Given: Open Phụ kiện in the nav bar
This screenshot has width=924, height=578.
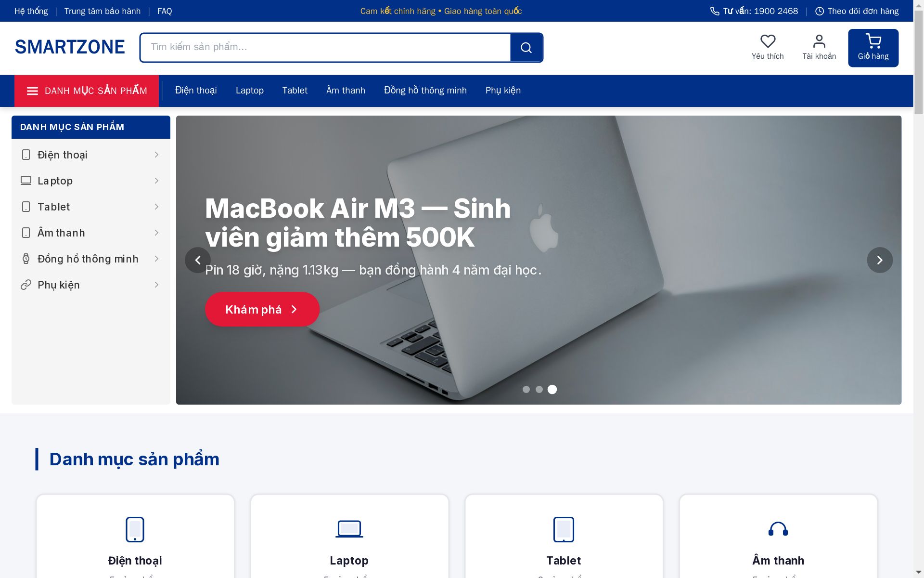Looking at the screenshot, I should (503, 91).
